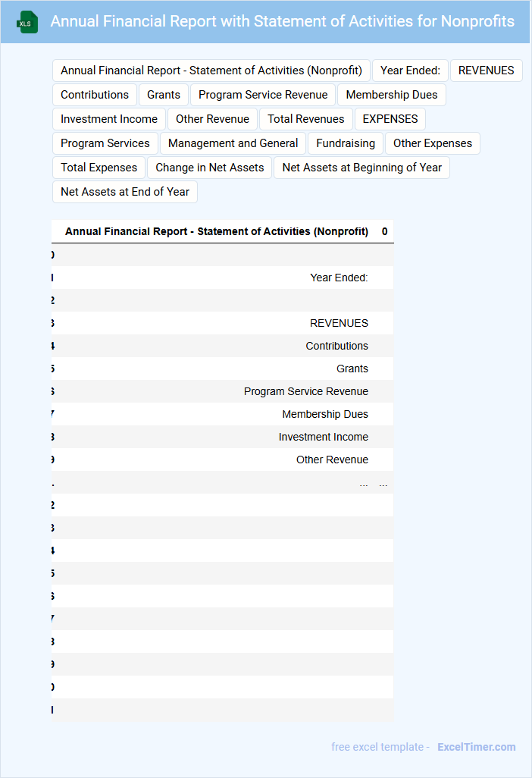The height and width of the screenshot is (778, 532).
Task: Click the Year Ended: cell in table
Action: 340,278
